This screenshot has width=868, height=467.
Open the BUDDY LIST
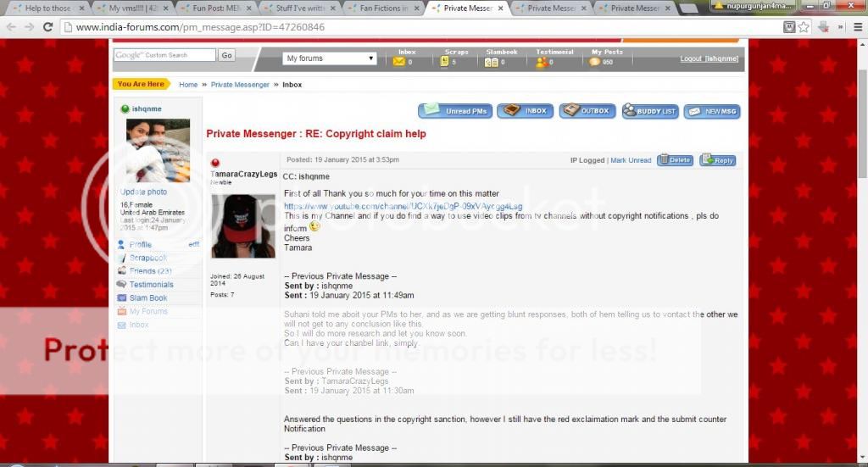pyautogui.click(x=649, y=111)
